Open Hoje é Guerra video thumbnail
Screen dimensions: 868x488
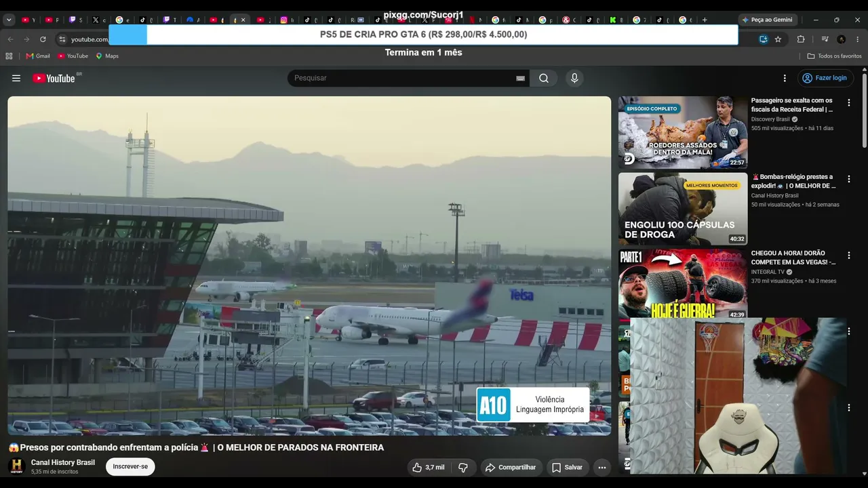tap(683, 284)
